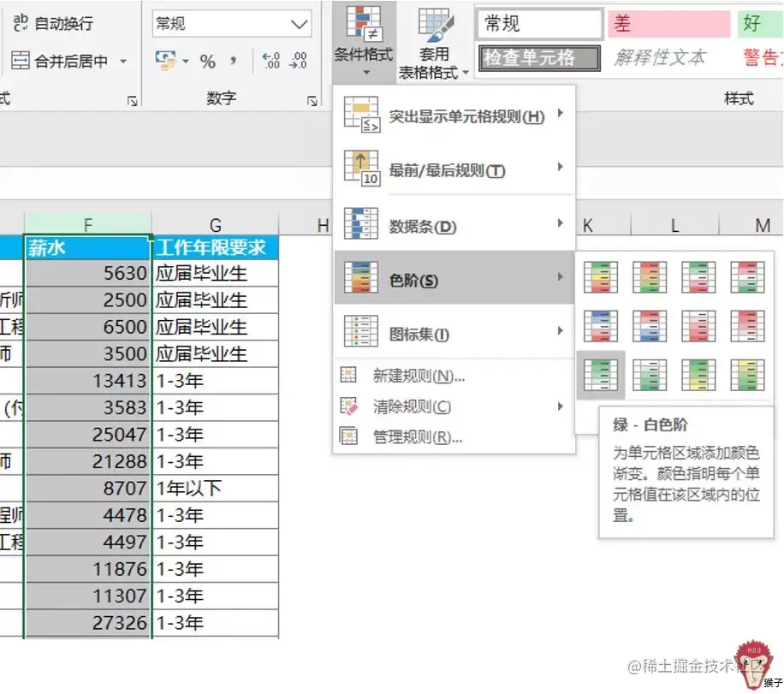Click 合并后居中 merge and center
Viewport: 784px width, 694px height.
point(59,61)
